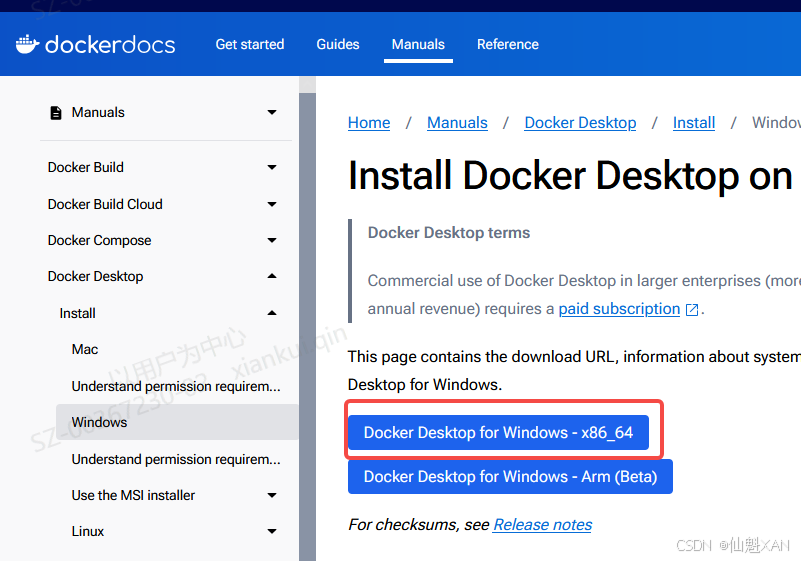Click the external link icon after paid subscription
Viewport: 801px width, 561px height.
click(692, 310)
